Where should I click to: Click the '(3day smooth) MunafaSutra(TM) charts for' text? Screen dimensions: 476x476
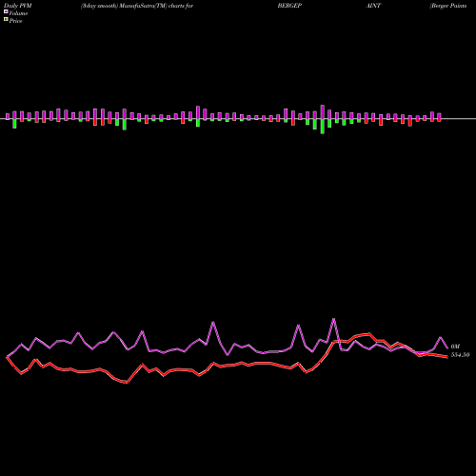(x=137, y=6)
